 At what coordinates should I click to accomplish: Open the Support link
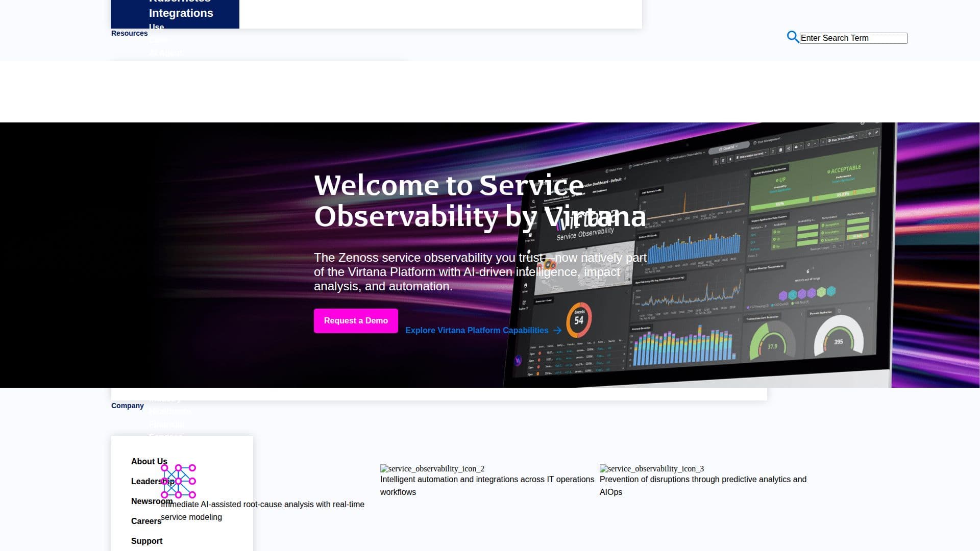[146, 541]
